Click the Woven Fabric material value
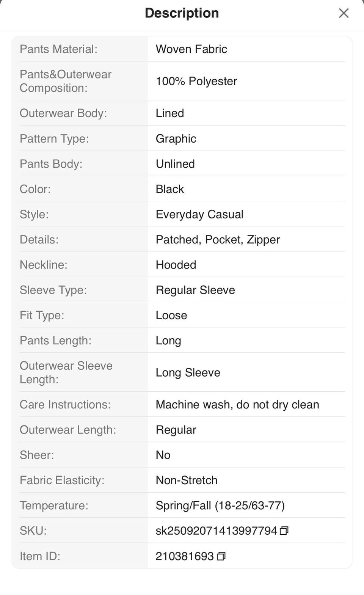Viewport: 364px width, 595px height. point(191,49)
